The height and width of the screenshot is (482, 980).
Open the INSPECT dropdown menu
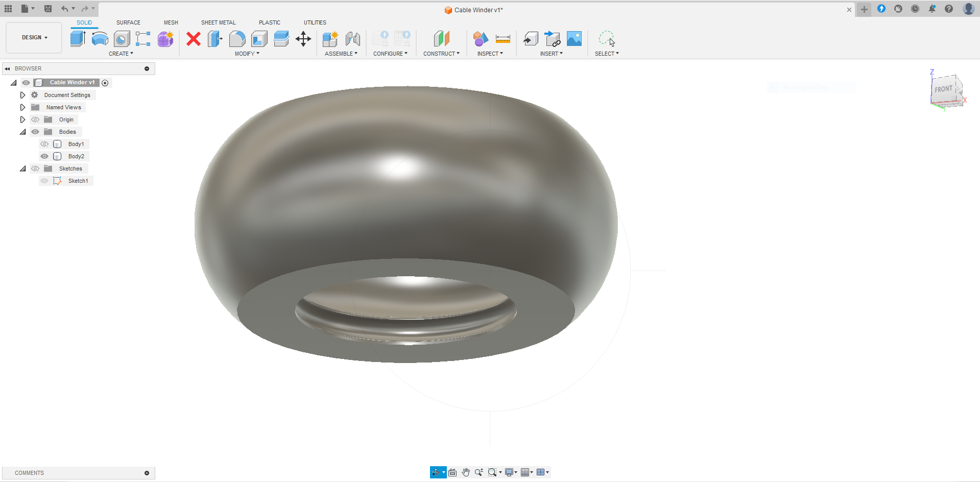[x=490, y=54]
